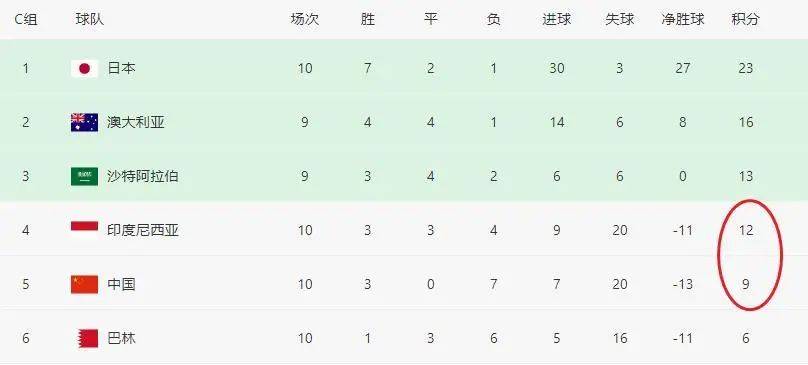Click the China flag icon
The height and width of the screenshot is (365, 808).
(85, 285)
